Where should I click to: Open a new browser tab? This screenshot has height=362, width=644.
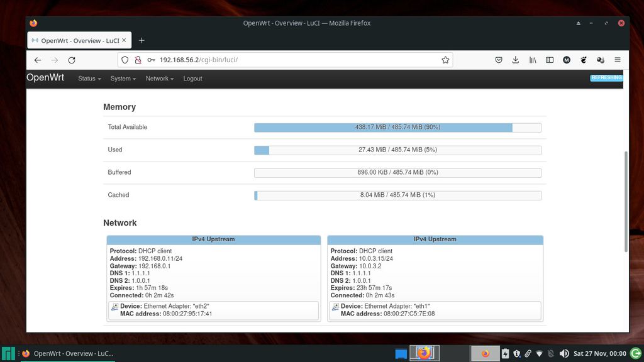pos(142,39)
